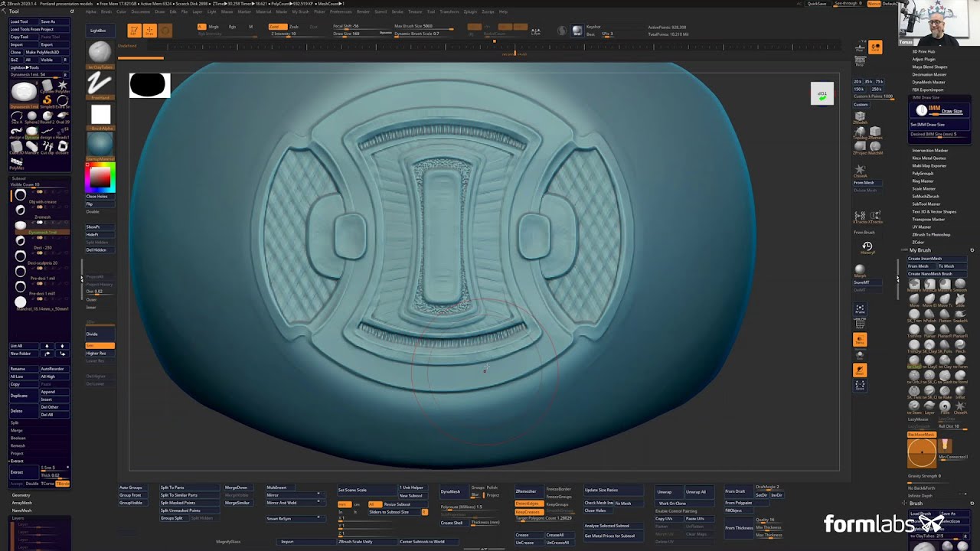Expand the NanoMesh subpalette
The image size is (980, 551).
[x=21, y=510]
